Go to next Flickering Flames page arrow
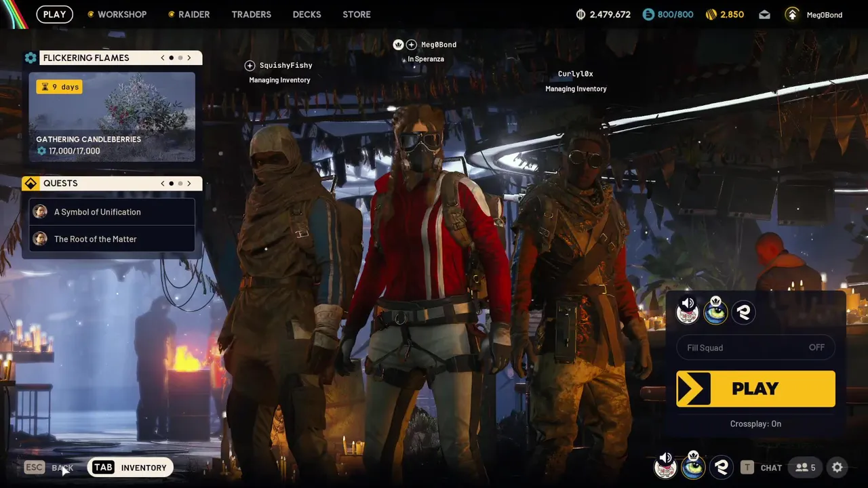The height and width of the screenshot is (488, 868). (189, 58)
